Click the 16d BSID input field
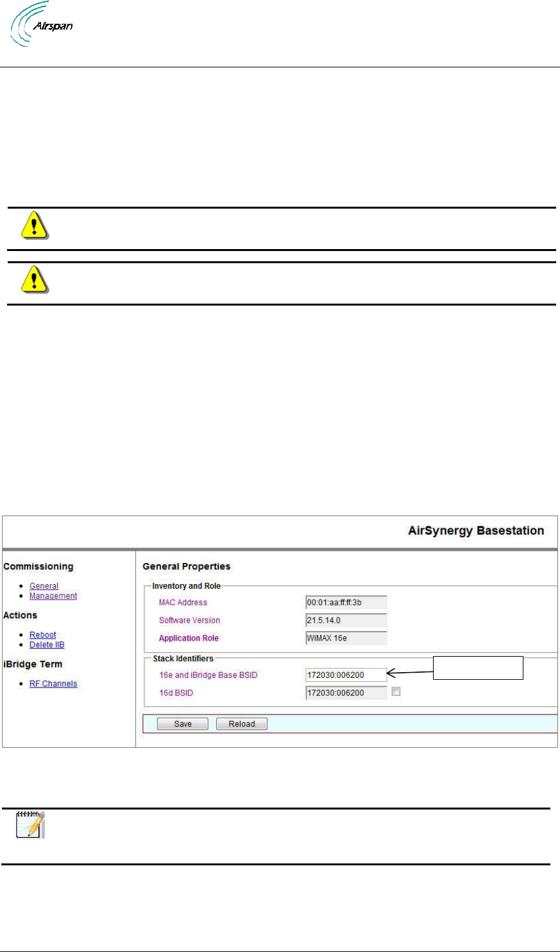Screen dimensions: 560x952 [x=346, y=693]
